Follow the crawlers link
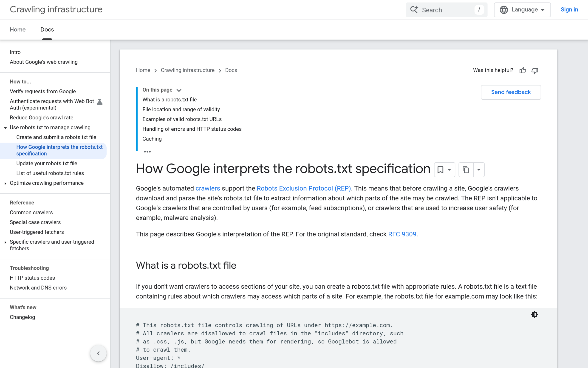 pos(208,188)
